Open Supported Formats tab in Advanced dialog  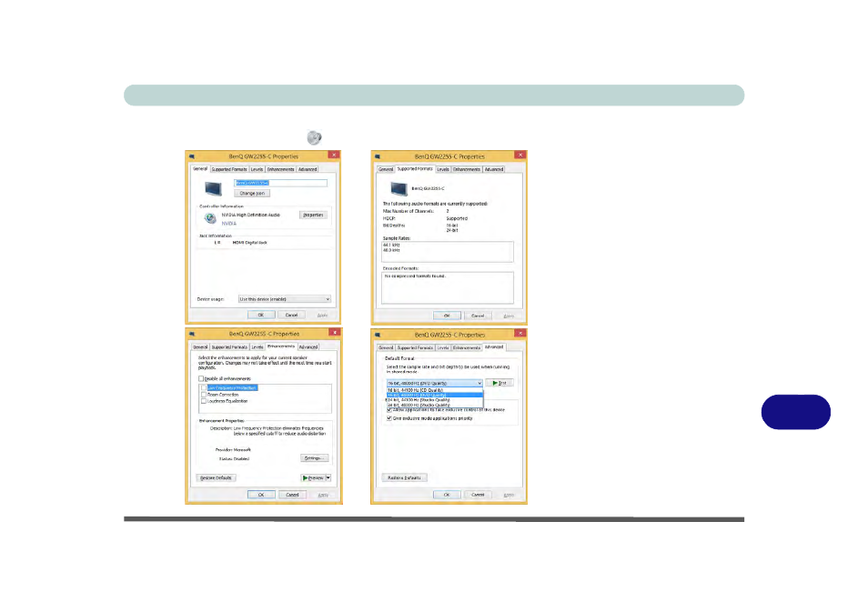click(415, 348)
